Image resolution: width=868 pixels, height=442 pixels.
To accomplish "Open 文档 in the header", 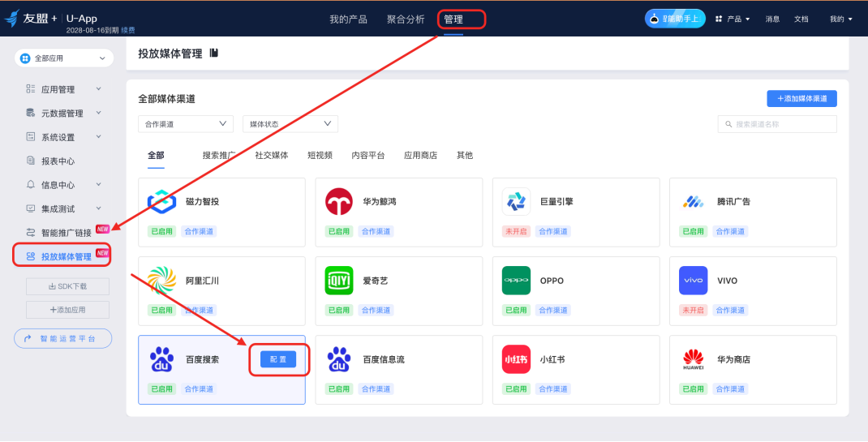I will pos(801,19).
